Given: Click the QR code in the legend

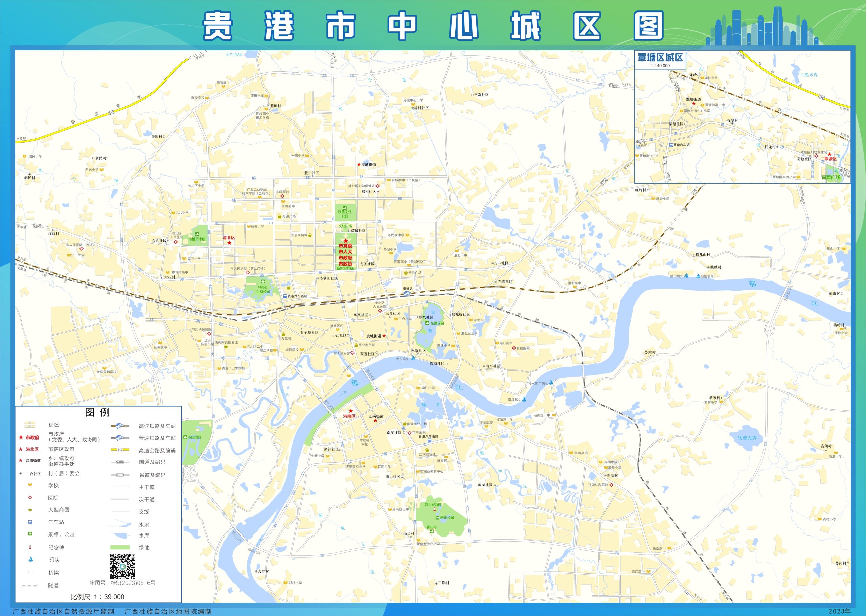Looking at the screenshot, I should click(122, 566).
